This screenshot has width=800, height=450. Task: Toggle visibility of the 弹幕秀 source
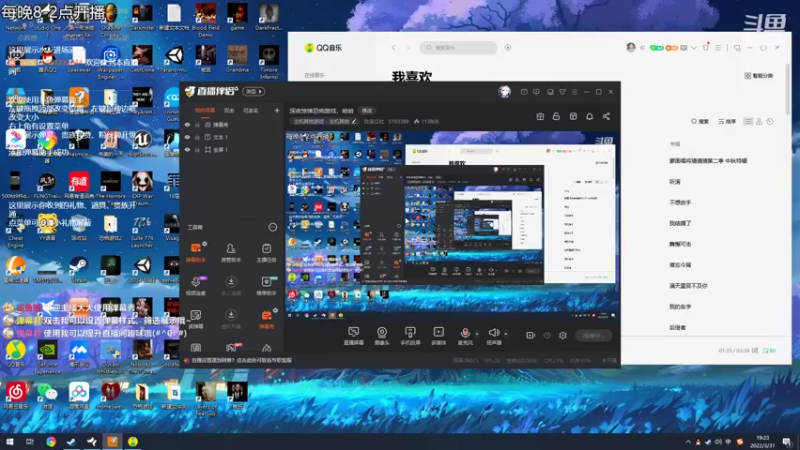click(x=187, y=124)
